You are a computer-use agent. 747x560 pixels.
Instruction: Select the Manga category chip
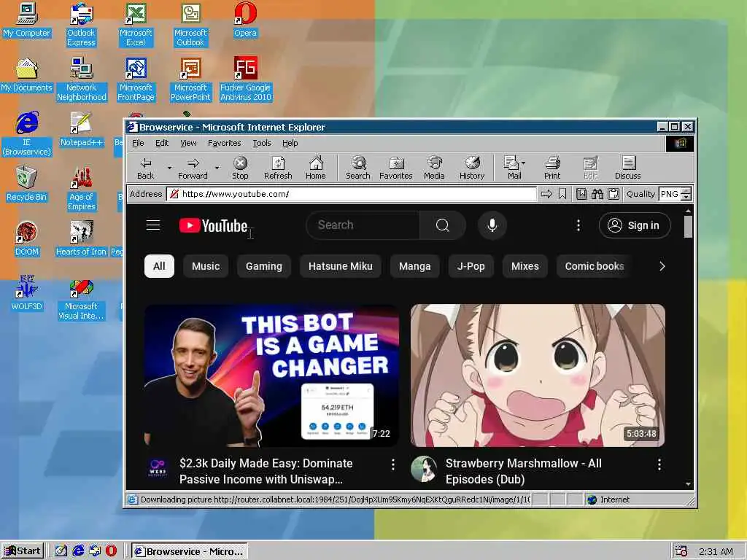click(415, 266)
